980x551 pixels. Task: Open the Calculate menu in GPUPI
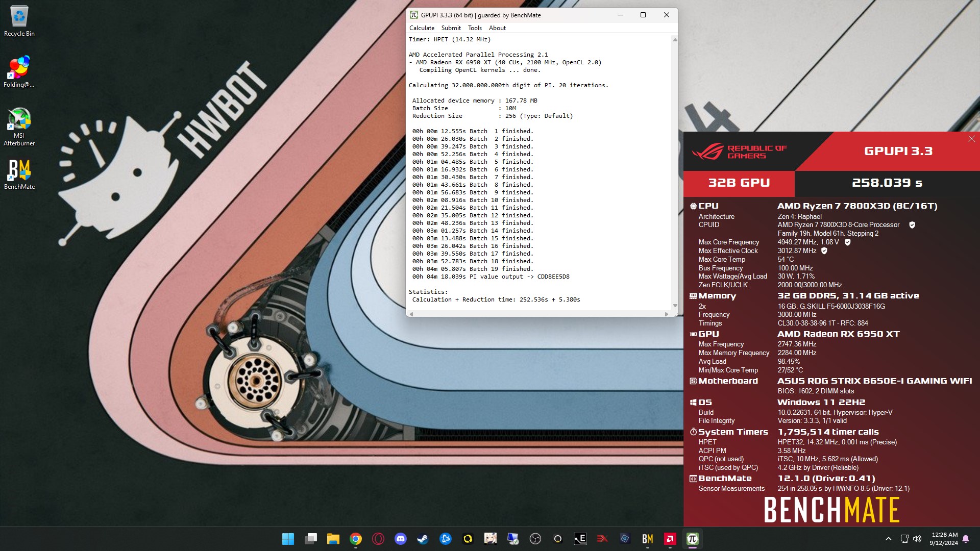pos(422,28)
